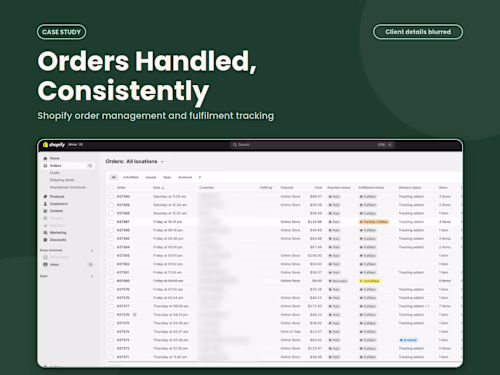Screen dimensions: 500x375
Task: Tick the checkbox of the Point of Sale order
Action: 111,332
